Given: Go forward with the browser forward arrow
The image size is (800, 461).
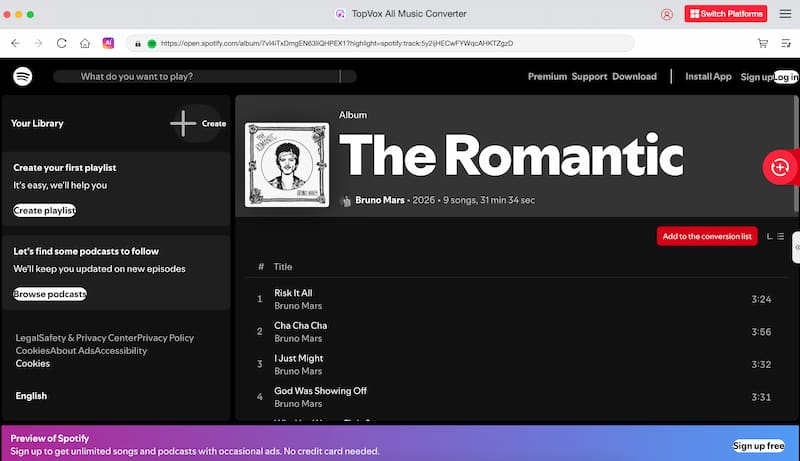Looking at the screenshot, I should tap(38, 43).
